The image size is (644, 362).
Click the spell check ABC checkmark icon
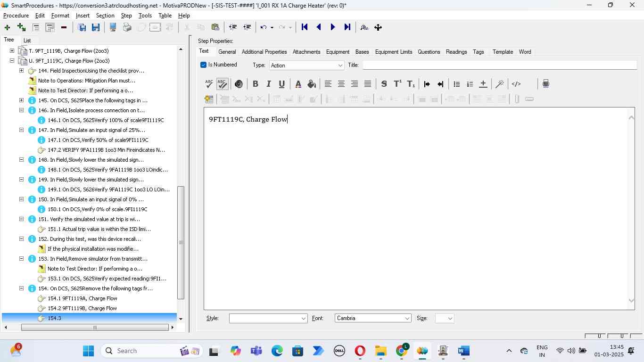[209, 84]
